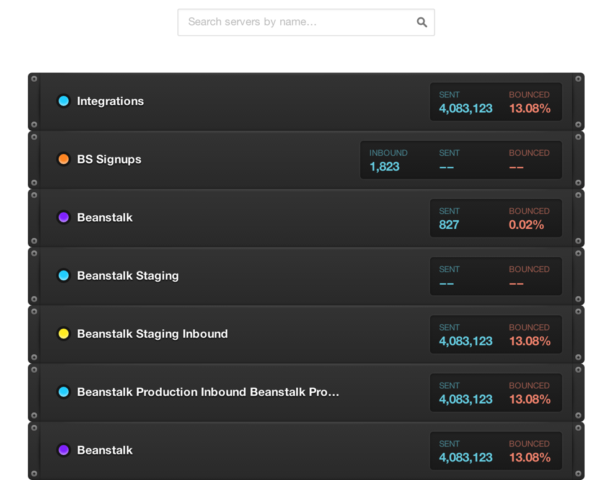Click the BOUNCED label on Beanstalk Staging row
Image resolution: width=610 pixels, height=480 pixels.
coord(529,269)
